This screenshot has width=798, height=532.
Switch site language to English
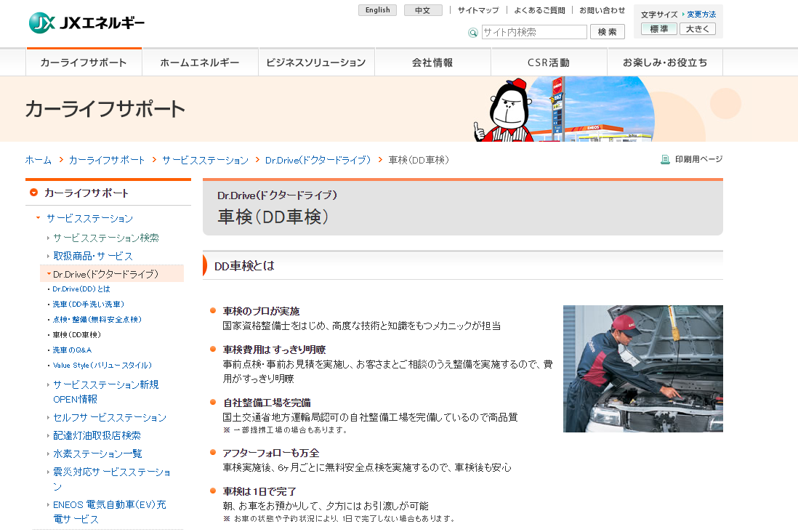378,10
